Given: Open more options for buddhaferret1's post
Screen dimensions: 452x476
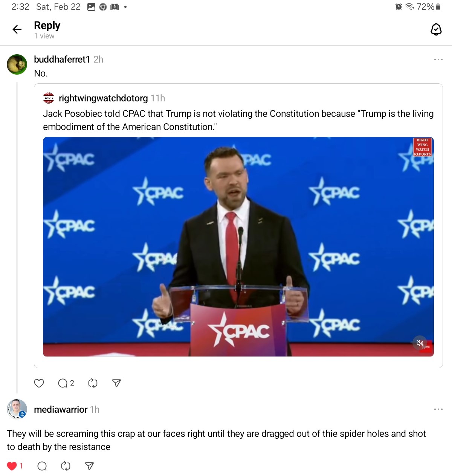Looking at the screenshot, I should [x=438, y=60].
